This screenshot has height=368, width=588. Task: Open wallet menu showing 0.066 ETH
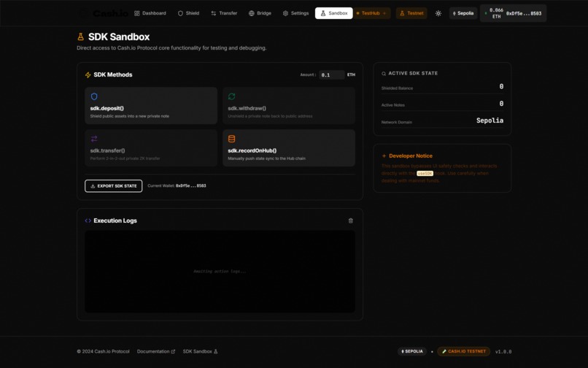513,13
